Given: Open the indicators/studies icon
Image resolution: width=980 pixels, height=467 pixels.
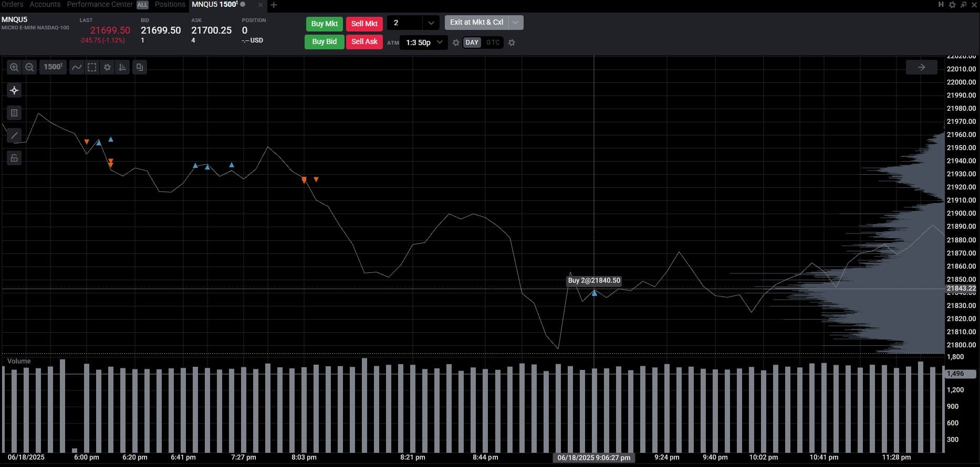Looking at the screenshot, I should [122, 67].
